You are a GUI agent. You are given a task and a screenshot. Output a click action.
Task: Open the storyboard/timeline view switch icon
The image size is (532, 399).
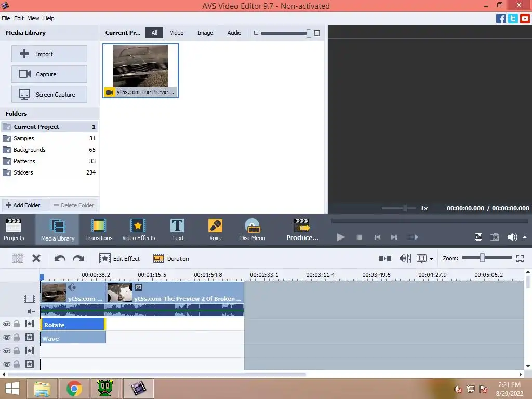point(385,259)
